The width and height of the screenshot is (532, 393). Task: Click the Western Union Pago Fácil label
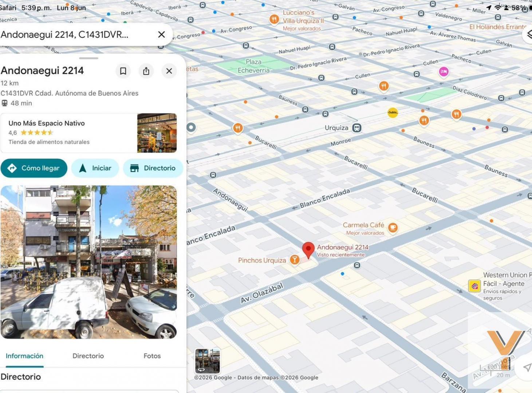coord(508,279)
